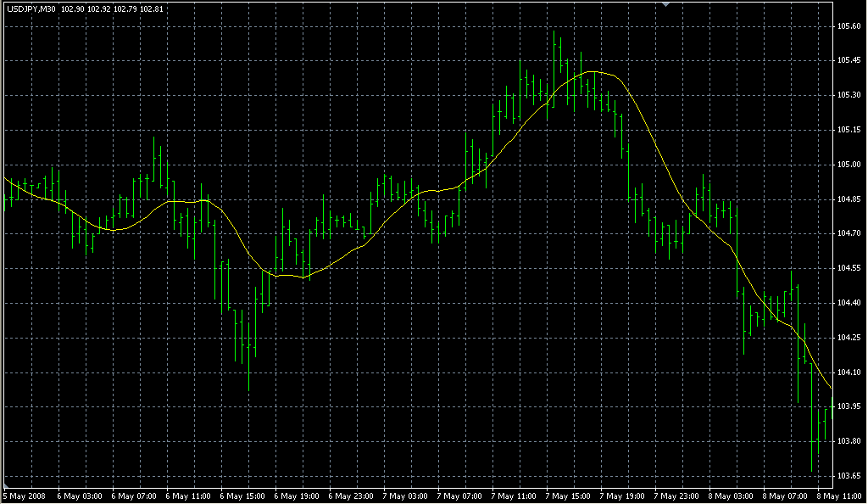Click the 8 May 07:00 time label
The height and width of the screenshot is (504, 868).
[x=786, y=496]
